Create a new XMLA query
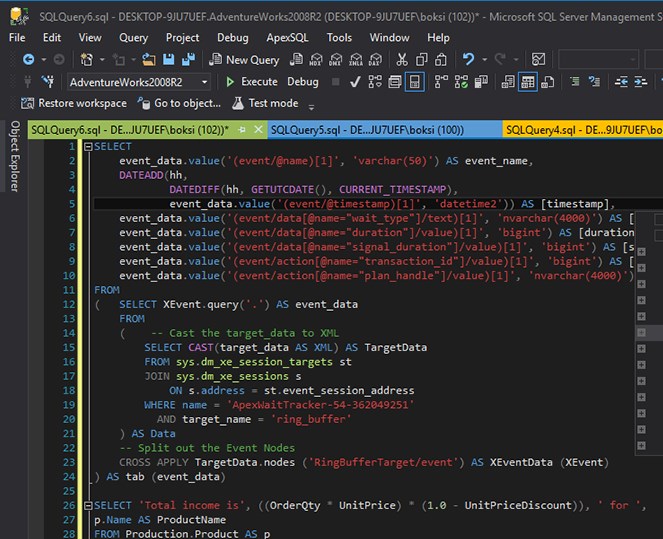This screenshot has width=663, height=539. click(356, 60)
